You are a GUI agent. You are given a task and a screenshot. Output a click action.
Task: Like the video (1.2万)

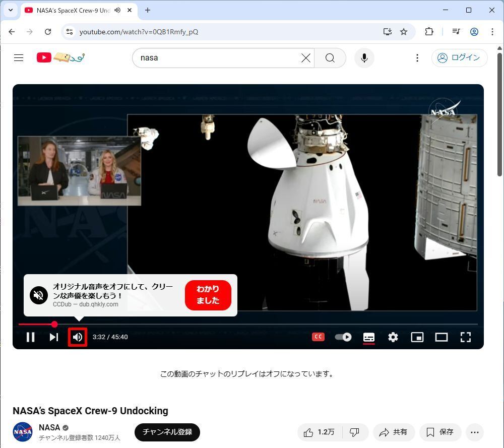(320, 432)
